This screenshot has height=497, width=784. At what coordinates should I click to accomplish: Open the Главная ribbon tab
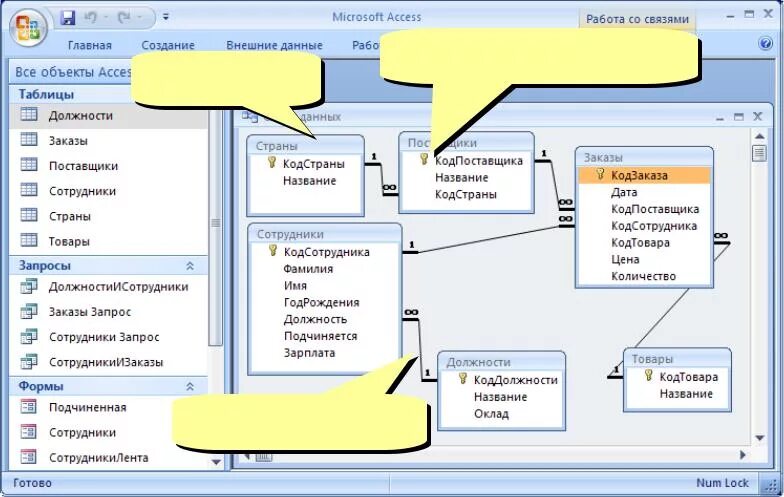pos(90,45)
